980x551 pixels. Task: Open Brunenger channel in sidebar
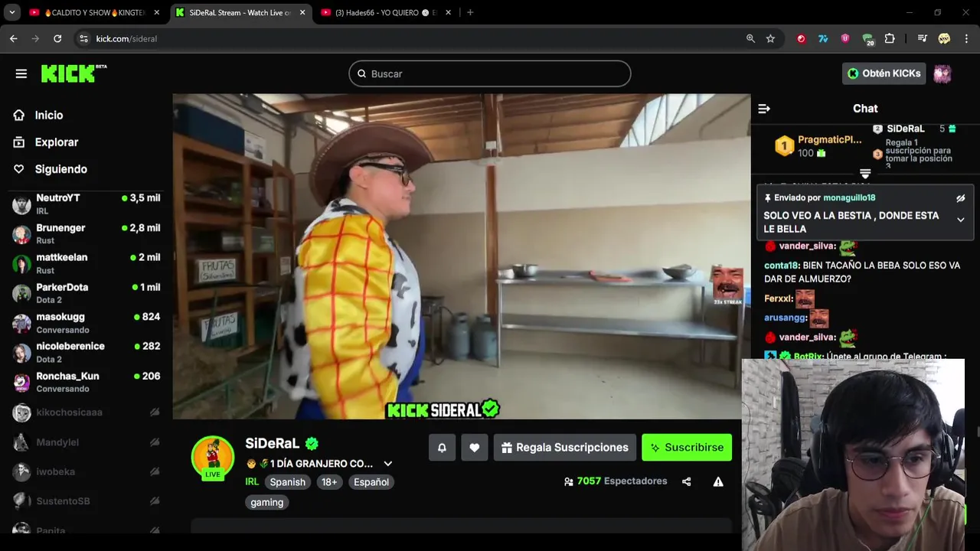(x=87, y=234)
